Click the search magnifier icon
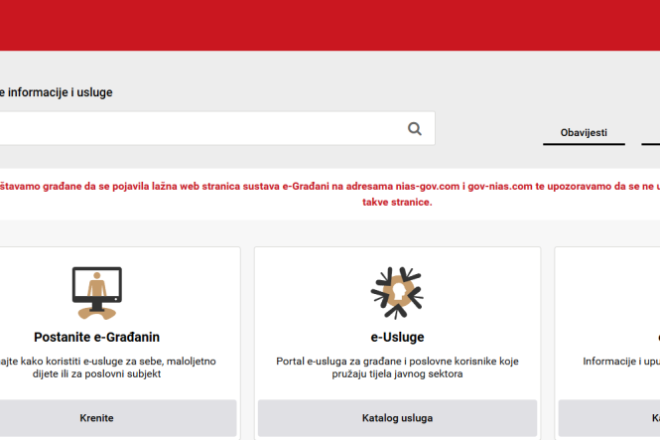 pyautogui.click(x=415, y=128)
